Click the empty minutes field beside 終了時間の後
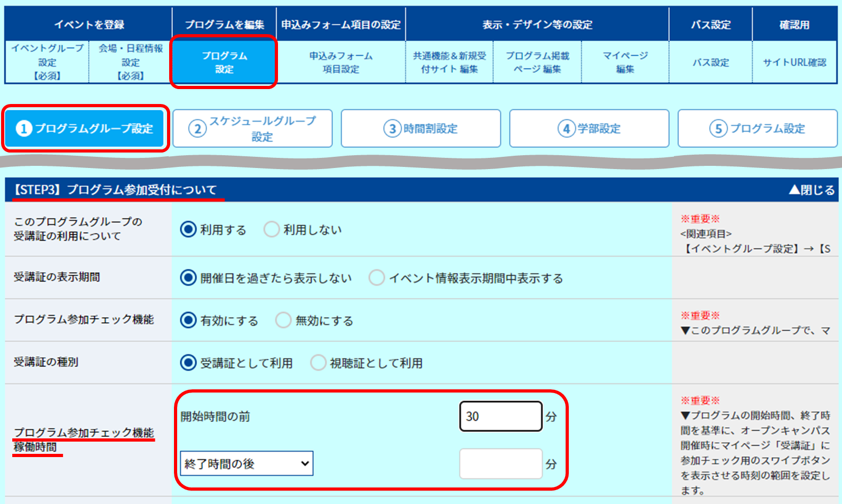 click(x=501, y=463)
